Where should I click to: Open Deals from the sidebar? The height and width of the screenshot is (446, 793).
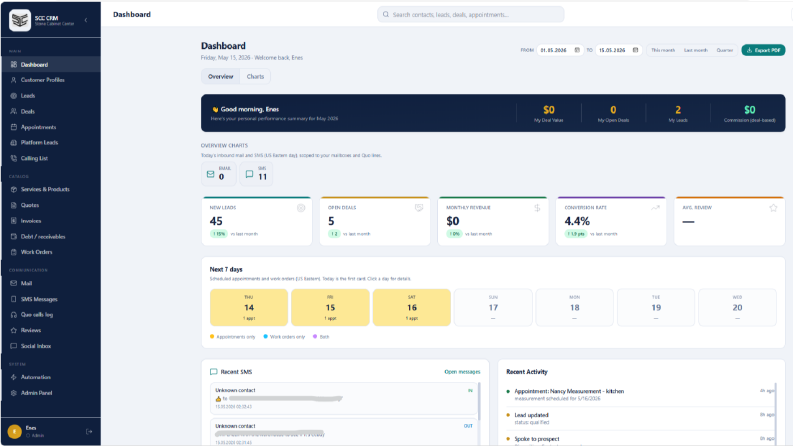[51, 111]
